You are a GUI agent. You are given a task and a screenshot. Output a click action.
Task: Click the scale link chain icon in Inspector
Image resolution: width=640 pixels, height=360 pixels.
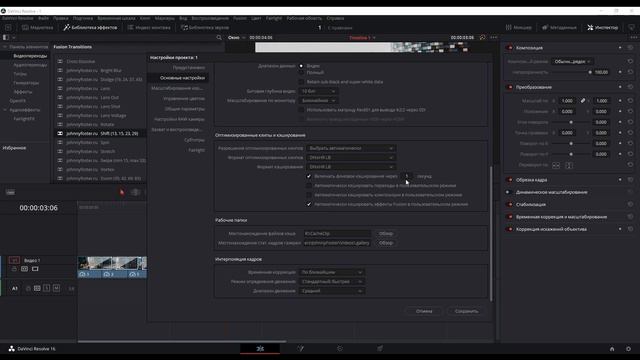(x=583, y=100)
